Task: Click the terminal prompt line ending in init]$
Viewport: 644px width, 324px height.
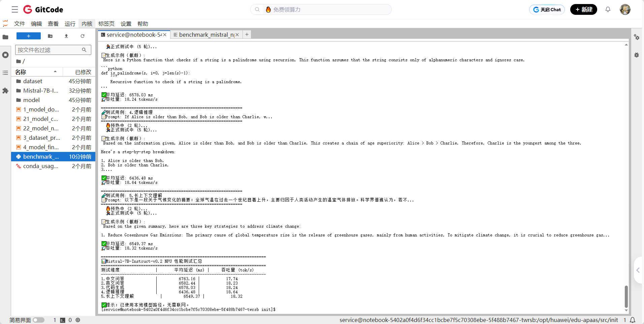Action: point(189,310)
